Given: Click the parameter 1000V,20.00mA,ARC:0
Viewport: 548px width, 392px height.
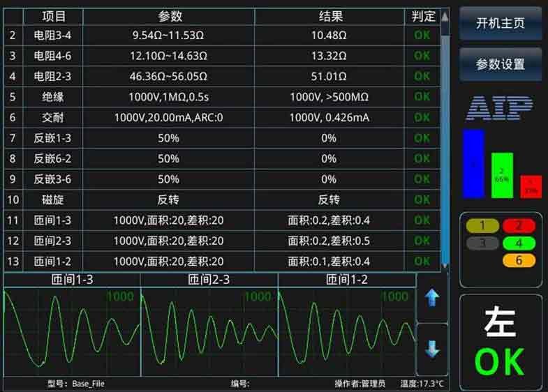Looking at the screenshot, I should [x=168, y=117].
